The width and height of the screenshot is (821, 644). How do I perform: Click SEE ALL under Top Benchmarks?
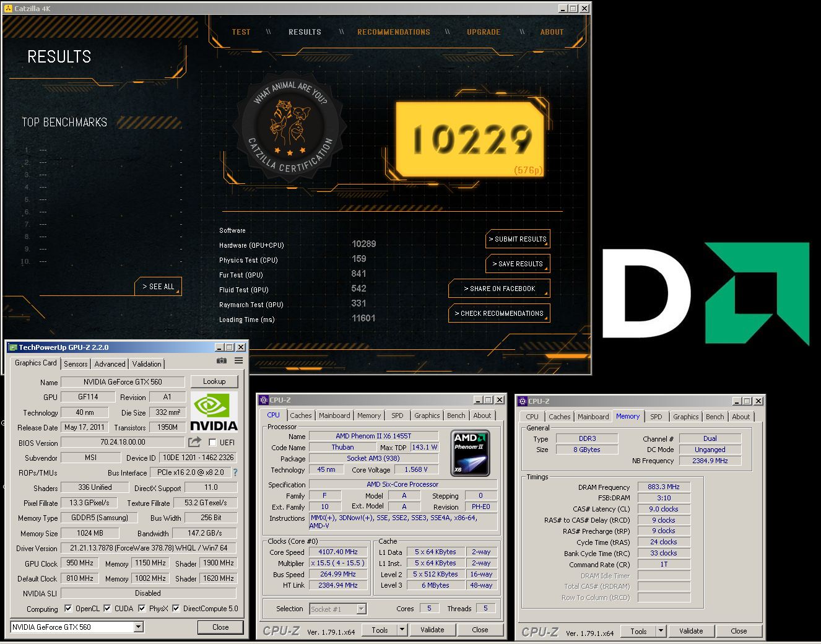(x=159, y=286)
